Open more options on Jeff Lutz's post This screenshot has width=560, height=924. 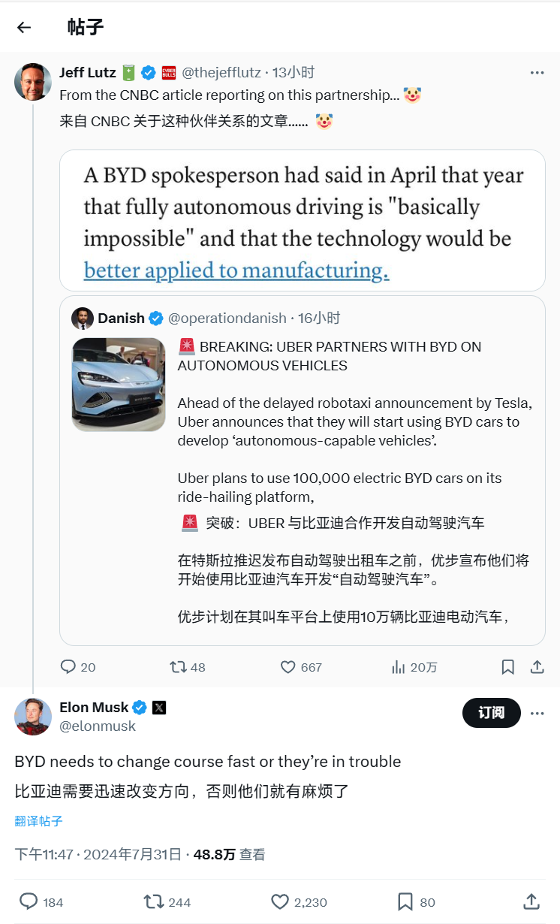pyautogui.click(x=537, y=73)
